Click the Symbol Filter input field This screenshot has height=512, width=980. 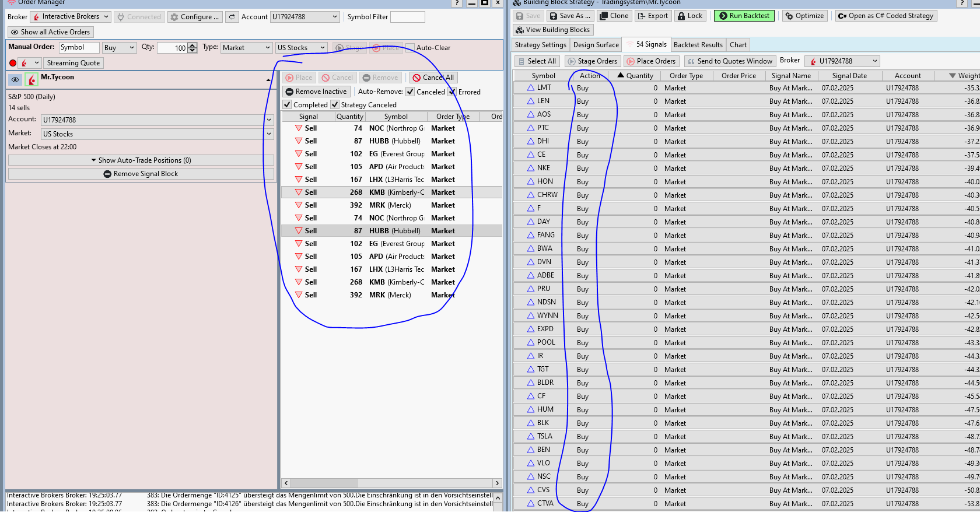pos(407,17)
